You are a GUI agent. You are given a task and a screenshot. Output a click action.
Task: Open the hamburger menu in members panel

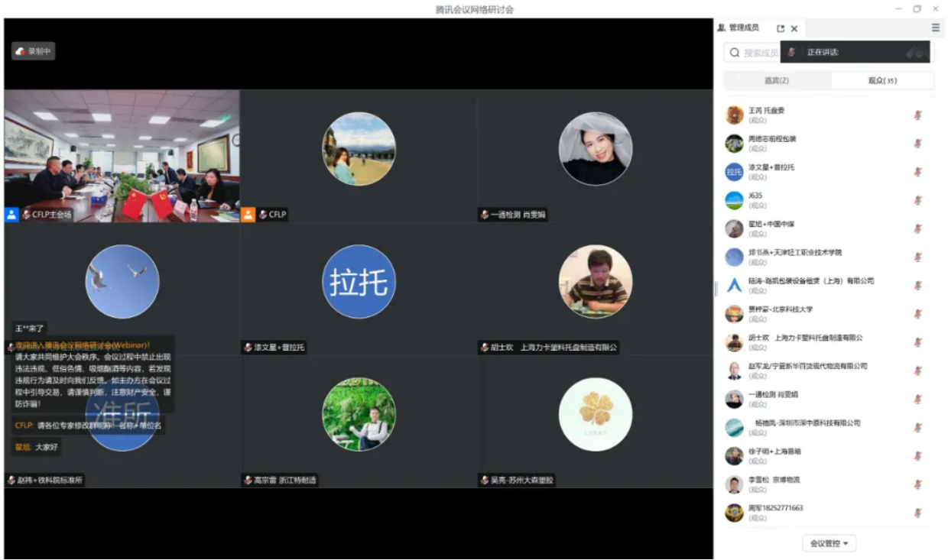coord(935,28)
